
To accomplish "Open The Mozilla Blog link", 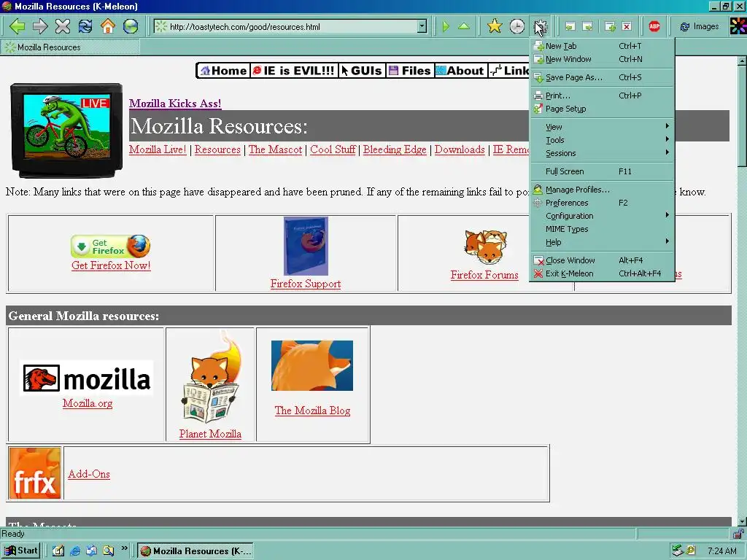I will click(x=312, y=411).
